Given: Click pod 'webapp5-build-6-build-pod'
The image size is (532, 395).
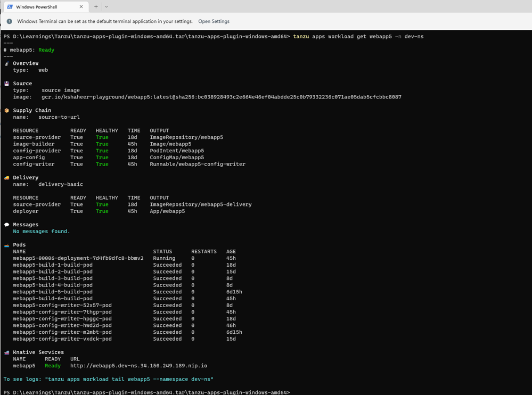Looking at the screenshot, I should point(53,298).
